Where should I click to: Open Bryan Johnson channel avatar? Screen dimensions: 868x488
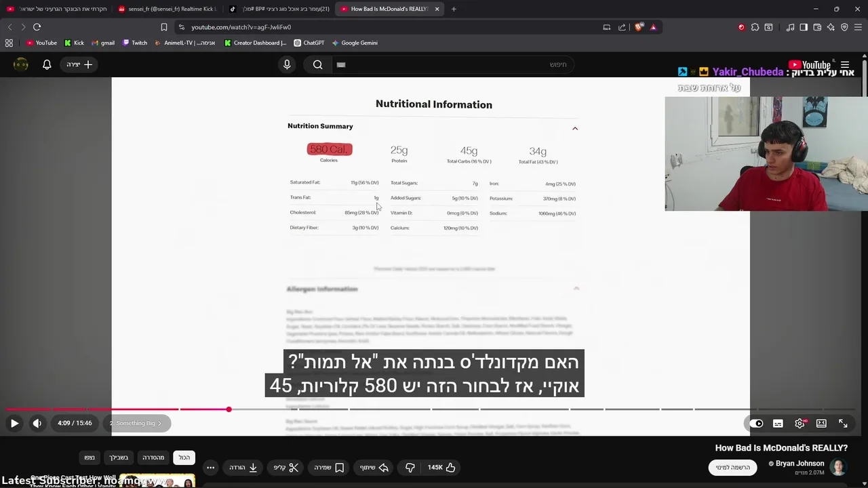839,468
